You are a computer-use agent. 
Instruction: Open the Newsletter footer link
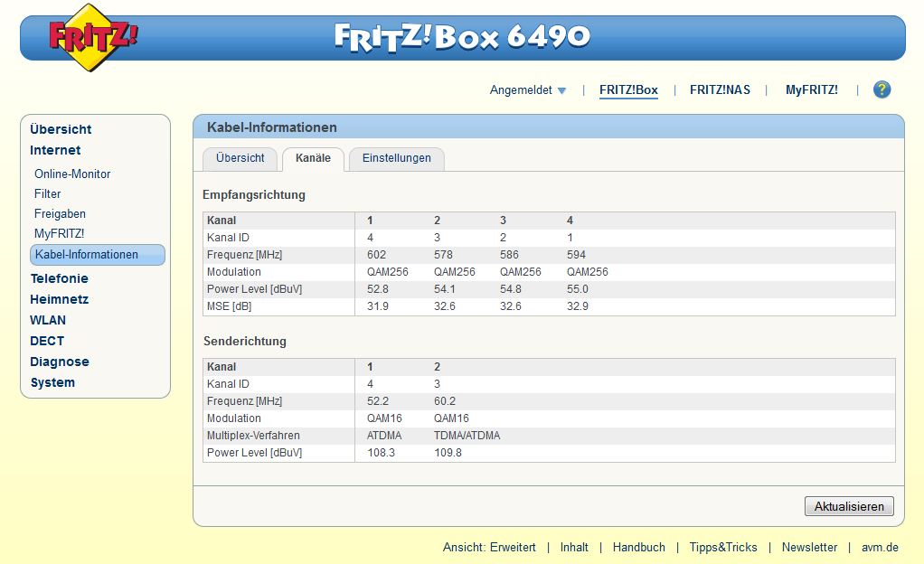[809, 548]
